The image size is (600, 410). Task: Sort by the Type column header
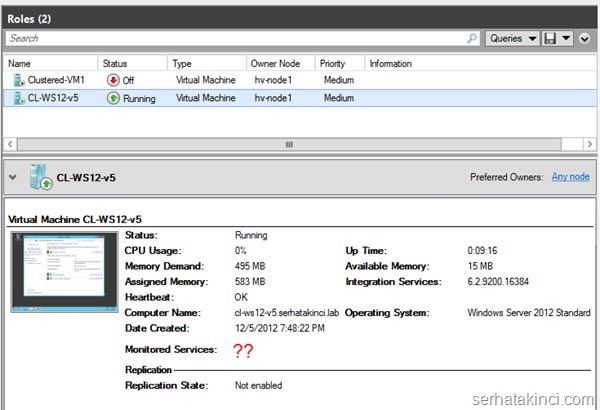point(207,64)
